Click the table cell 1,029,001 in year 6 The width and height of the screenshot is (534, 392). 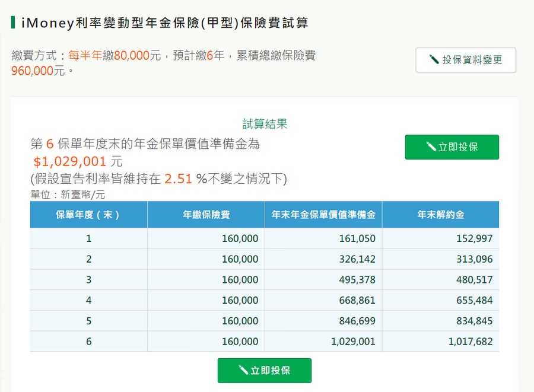click(353, 342)
